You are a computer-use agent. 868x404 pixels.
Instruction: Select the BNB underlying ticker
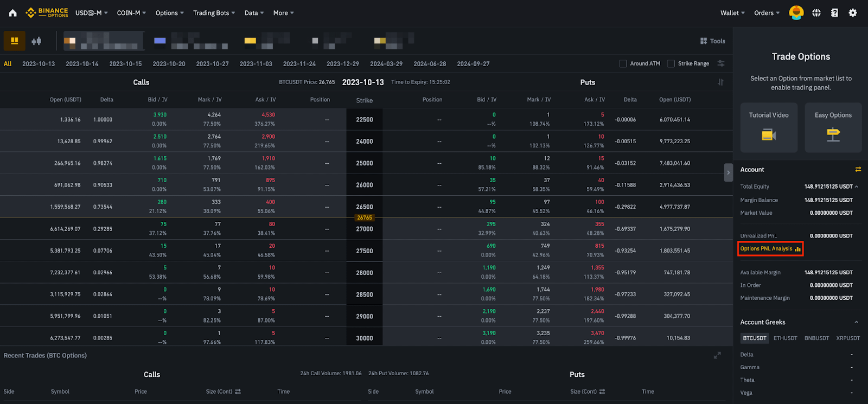tap(267, 41)
